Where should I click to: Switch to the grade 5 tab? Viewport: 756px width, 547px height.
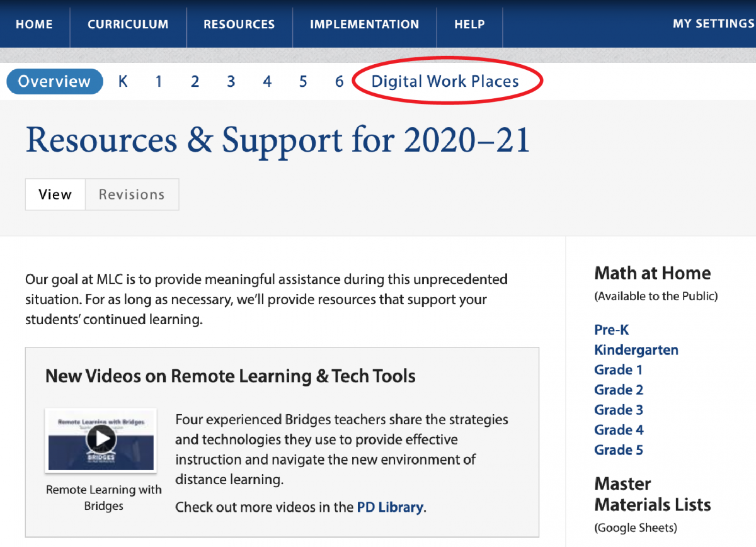click(303, 81)
